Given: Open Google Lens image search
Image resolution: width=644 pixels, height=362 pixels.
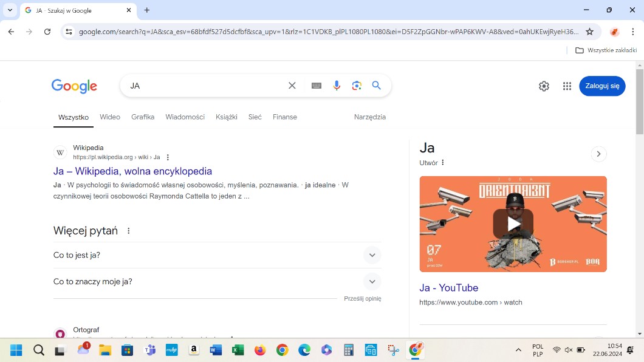Looking at the screenshot, I should 357,86.
